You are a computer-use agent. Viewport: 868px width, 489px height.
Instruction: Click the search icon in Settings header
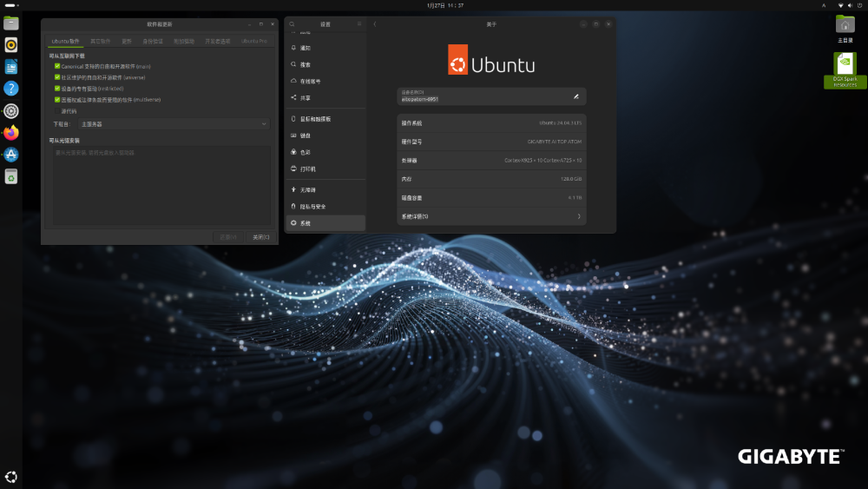[293, 24]
